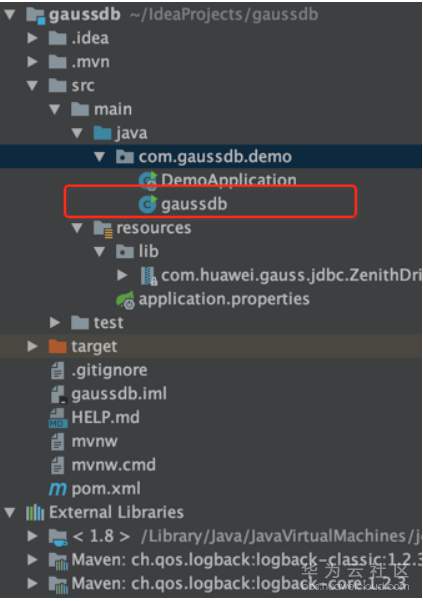The height and width of the screenshot is (601, 423).
Task: Click the DemoApplication class icon
Action: click(x=148, y=181)
